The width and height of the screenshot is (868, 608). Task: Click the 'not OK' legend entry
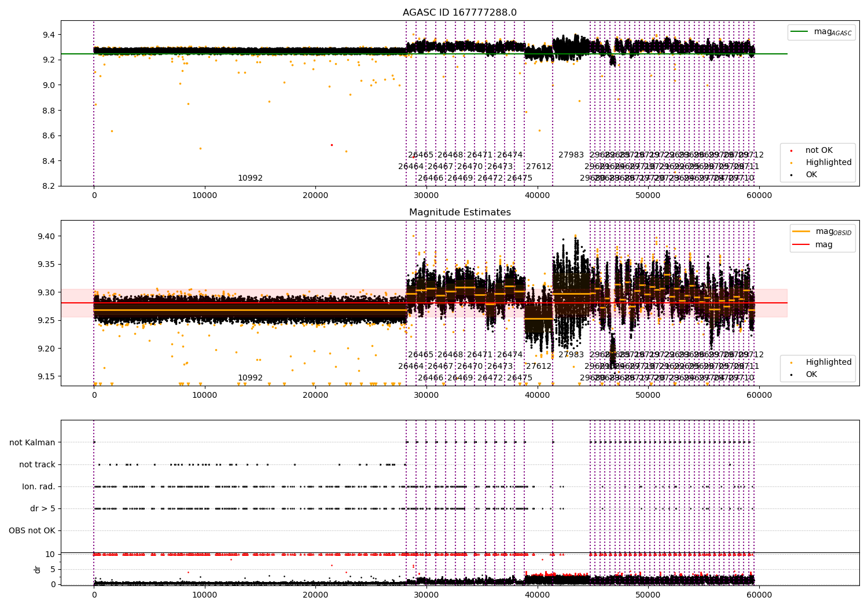(819, 151)
